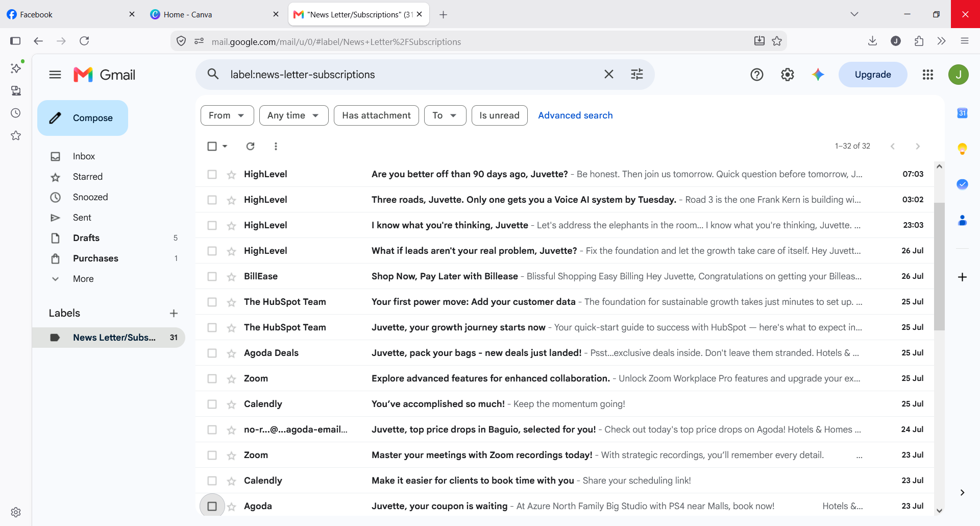This screenshot has height=526, width=980.
Task: Select Calendly 'You've accomplished so much' checkbox
Action: (x=212, y=404)
